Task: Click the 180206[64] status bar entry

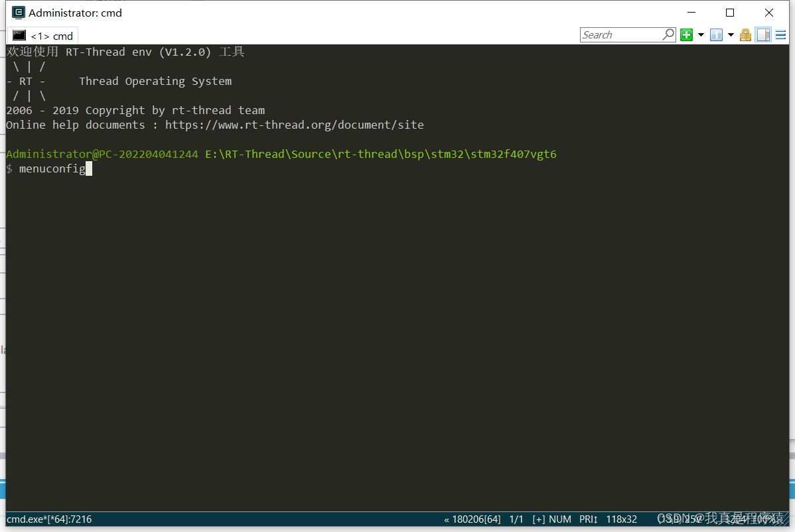Action: point(476,519)
